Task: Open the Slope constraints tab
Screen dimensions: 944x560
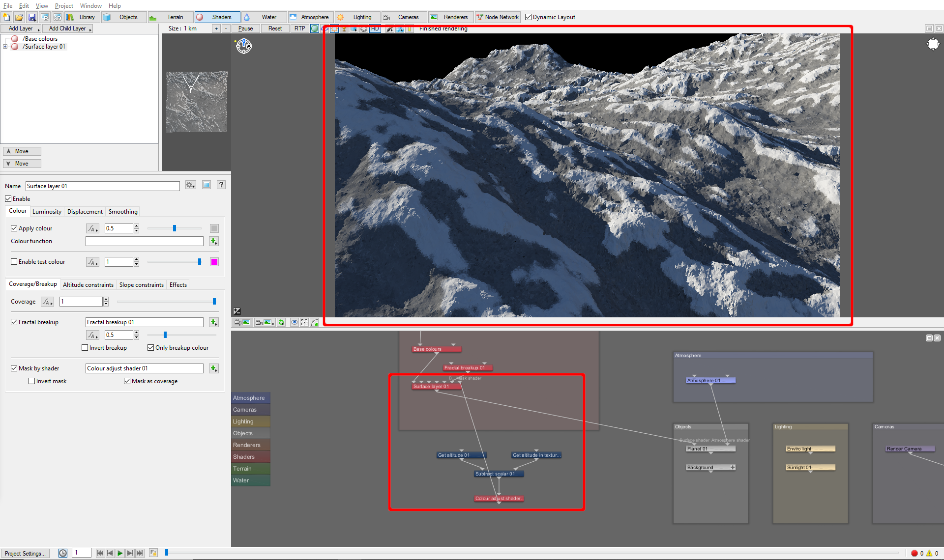Action: (x=142, y=285)
